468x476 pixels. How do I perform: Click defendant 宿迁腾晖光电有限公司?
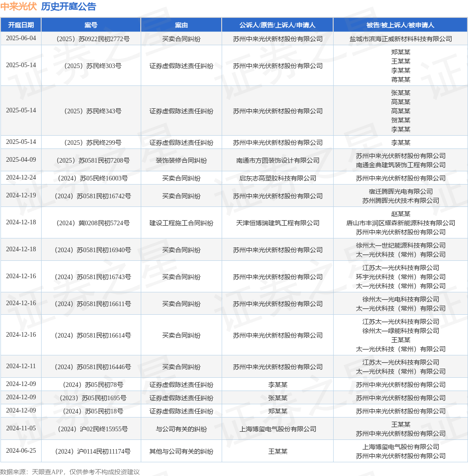point(400,191)
